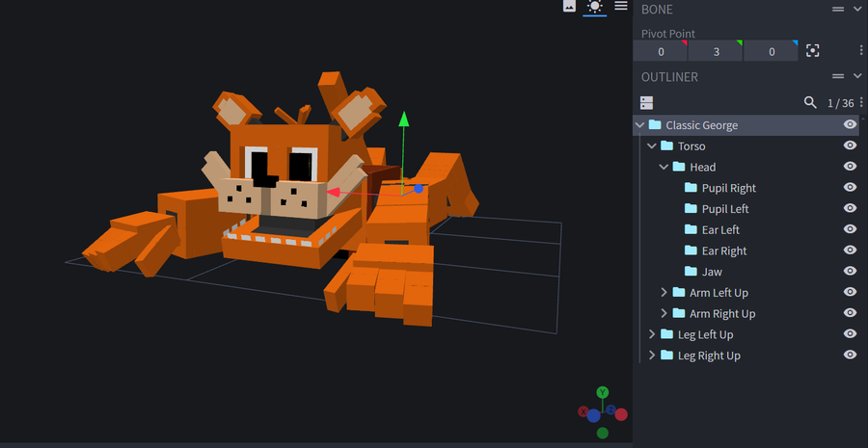Collapse the Outliner panel

click(x=857, y=76)
